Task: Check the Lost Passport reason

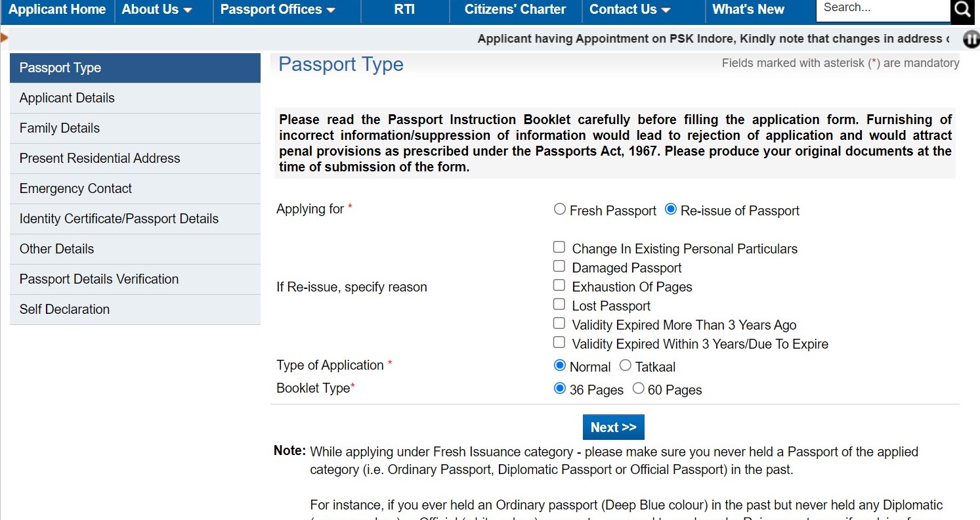Action: pyautogui.click(x=559, y=305)
